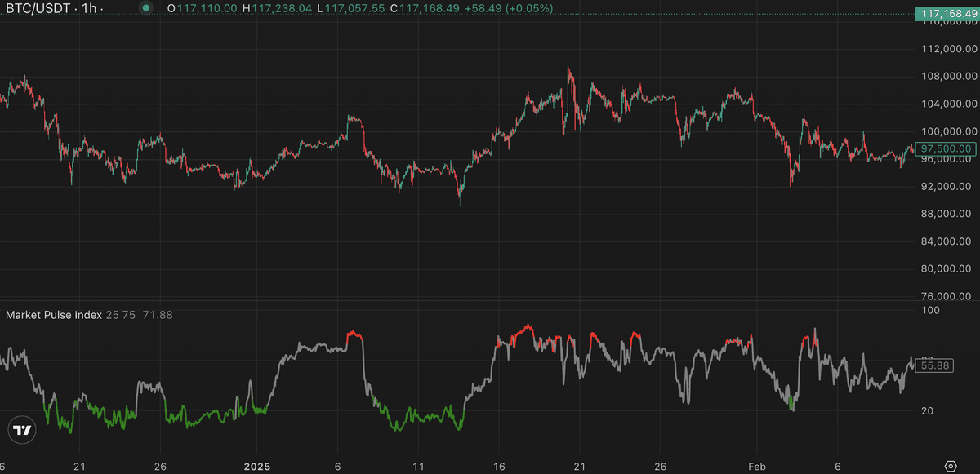
Task: Click the indicator scale value 20
Action: click(928, 411)
